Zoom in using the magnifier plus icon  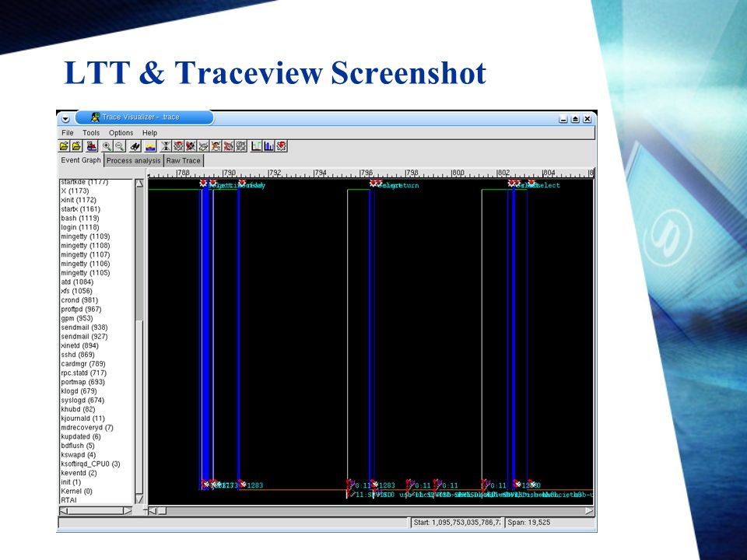[107, 146]
